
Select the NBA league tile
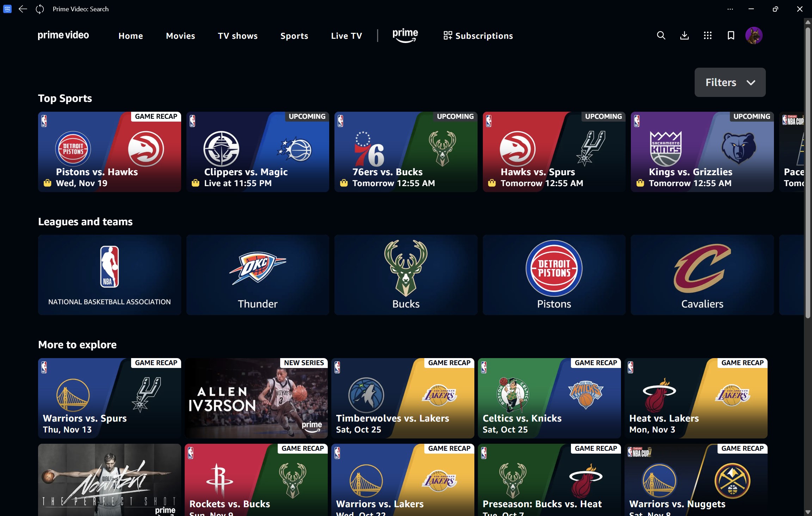pyautogui.click(x=109, y=275)
